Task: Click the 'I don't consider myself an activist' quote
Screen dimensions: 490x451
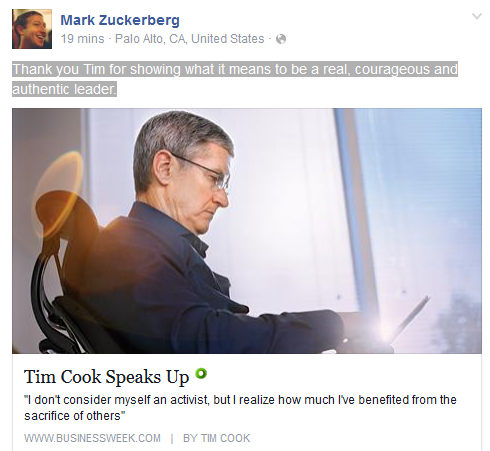Action: click(x=240, y=400)
